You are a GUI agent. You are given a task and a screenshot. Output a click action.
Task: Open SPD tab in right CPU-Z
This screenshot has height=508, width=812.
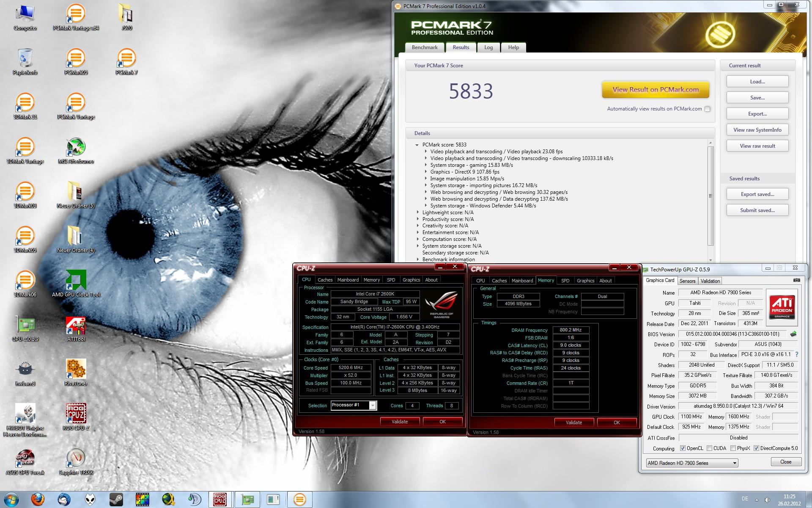565,281
